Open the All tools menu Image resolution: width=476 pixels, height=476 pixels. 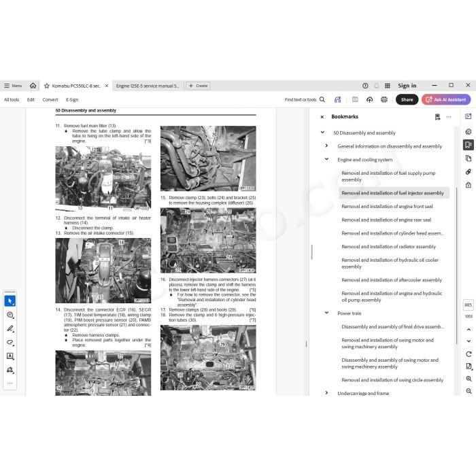(x=12, y=99)
